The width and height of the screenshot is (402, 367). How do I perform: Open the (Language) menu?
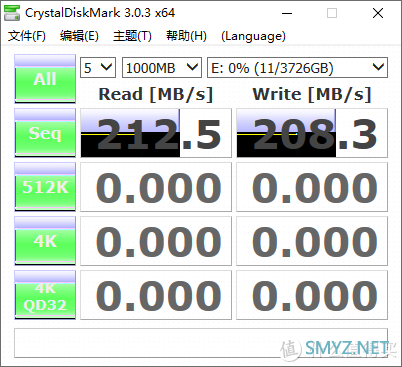pyautogui.click(x=253, y=36)
